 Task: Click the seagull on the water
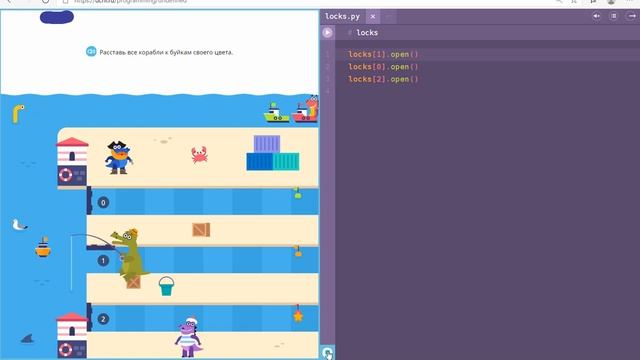click(x=19, y=225)
